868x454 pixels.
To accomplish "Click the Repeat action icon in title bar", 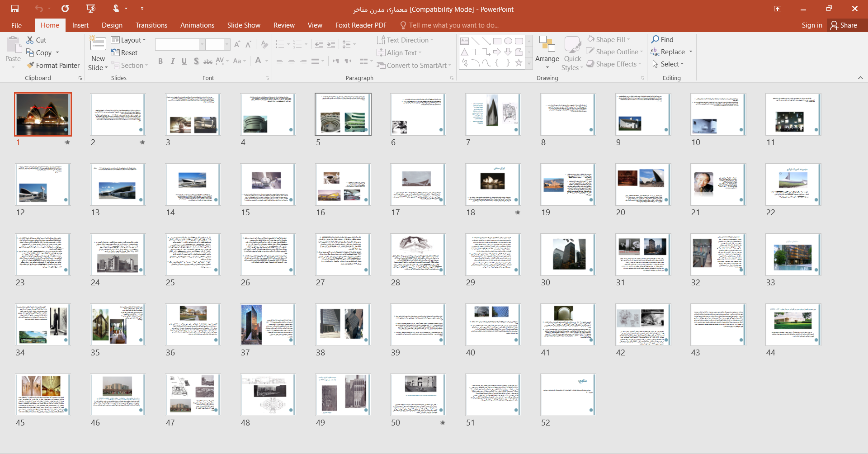I will 66,9.
